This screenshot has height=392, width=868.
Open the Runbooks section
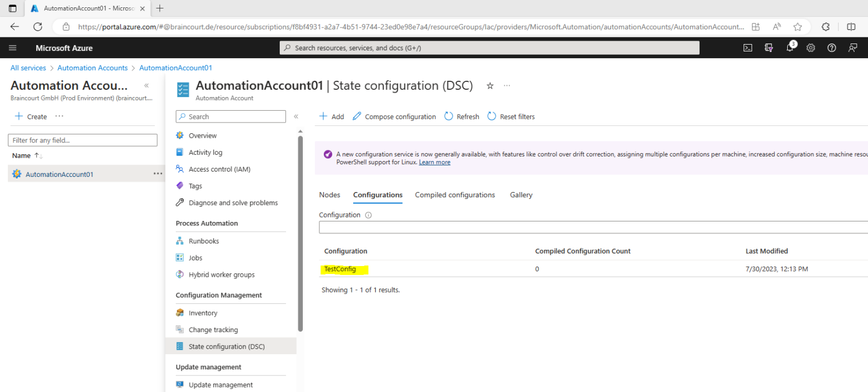202,240
